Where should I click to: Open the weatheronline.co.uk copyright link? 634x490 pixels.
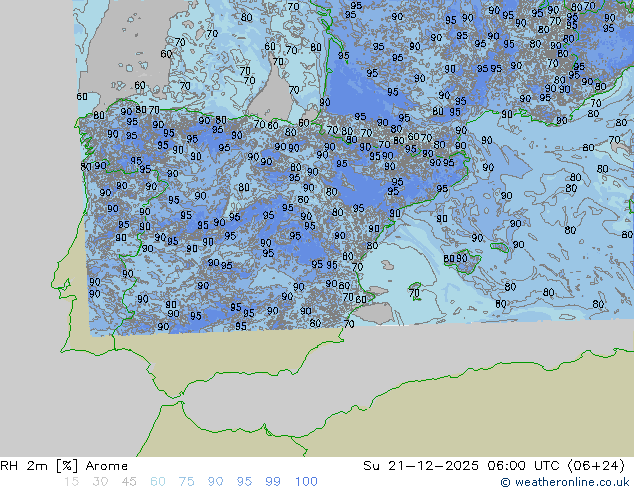[564, 482]
